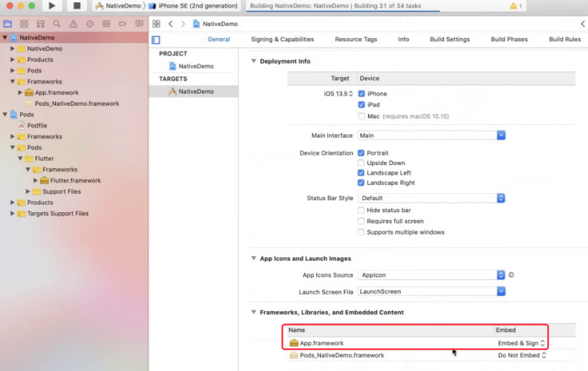Stop the running build task

(x=77, y=5)
